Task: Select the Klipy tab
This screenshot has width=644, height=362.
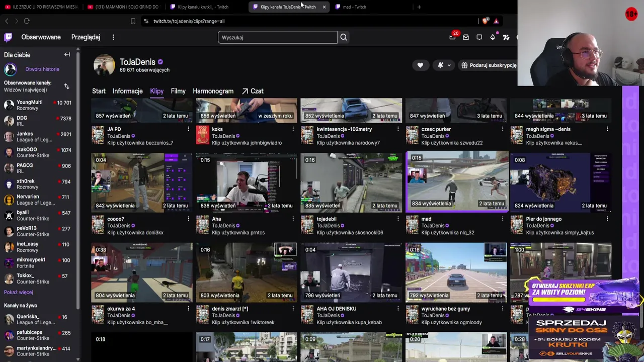Action: pos(157,91)
